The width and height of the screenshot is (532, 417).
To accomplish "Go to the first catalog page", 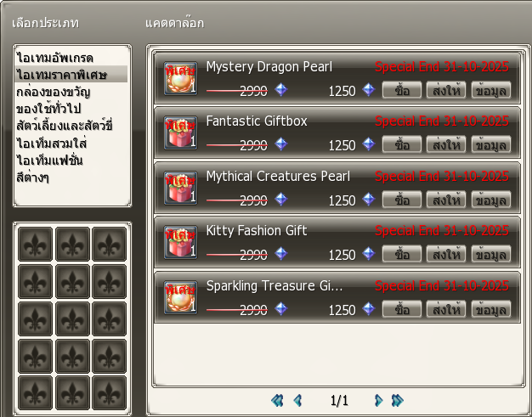I will coord(277,400).
